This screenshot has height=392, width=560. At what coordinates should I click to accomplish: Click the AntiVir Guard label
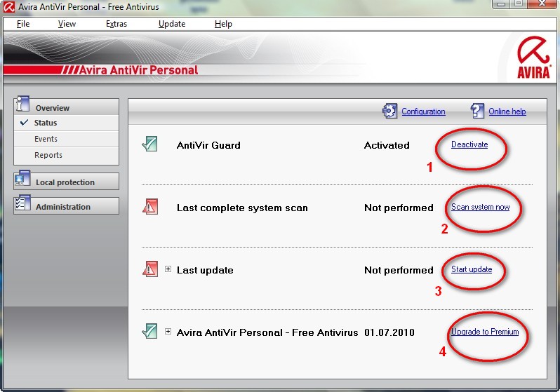coord(208,145)
